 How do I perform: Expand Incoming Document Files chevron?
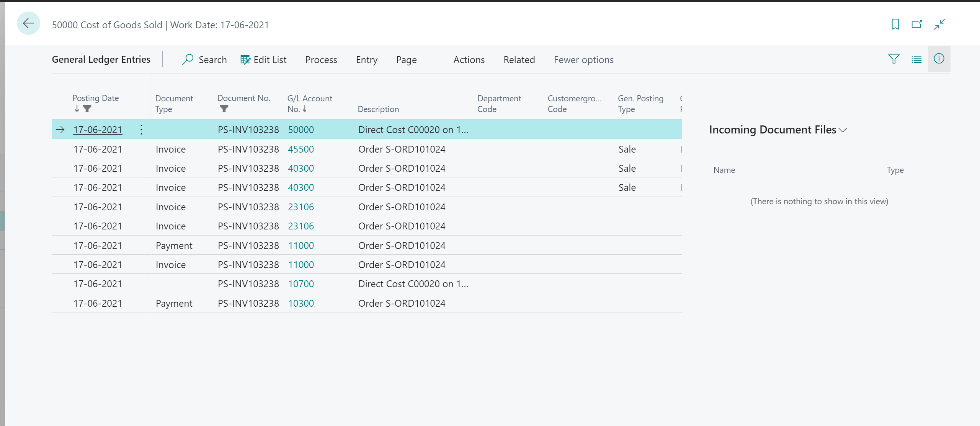point(843,130)
